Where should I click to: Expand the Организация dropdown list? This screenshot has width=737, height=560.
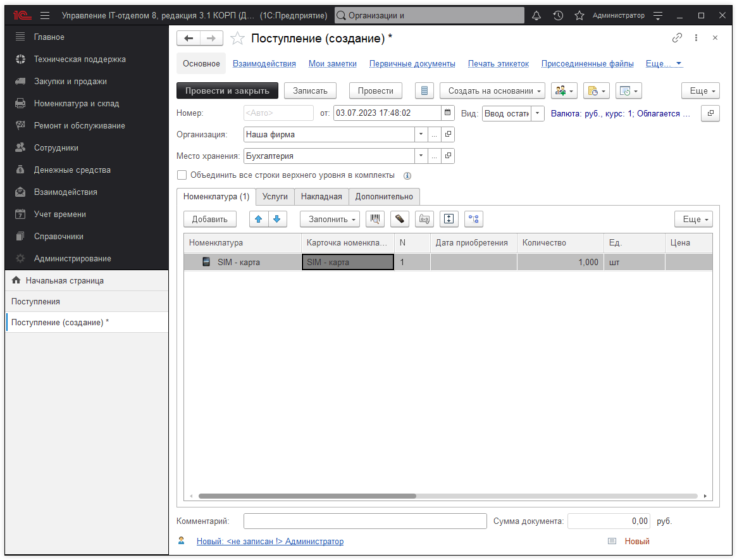tap(421, 135)
